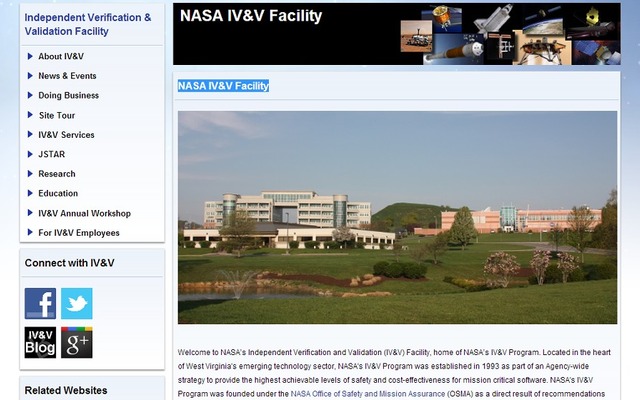Open the IV&V Facebook page icon
Viewport: 640px width, 400px height.
[40, 304]
